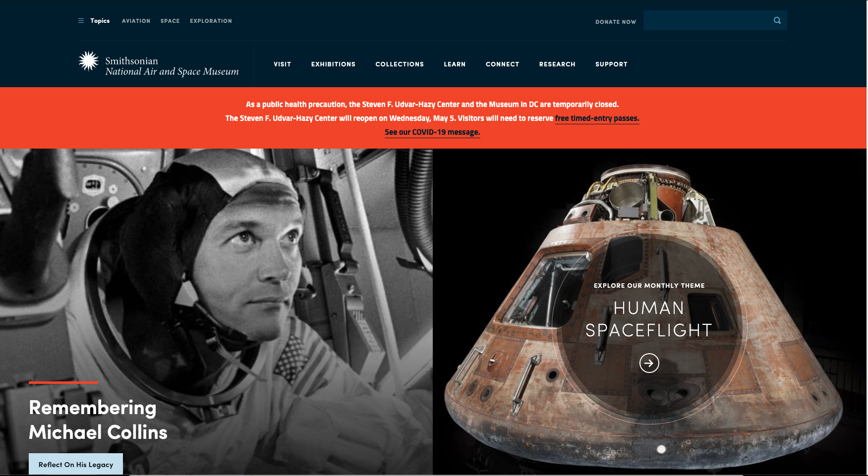The height and width of the screenshot is (476, 868).
Task: Open the Research menu
Action: point(557,64)
